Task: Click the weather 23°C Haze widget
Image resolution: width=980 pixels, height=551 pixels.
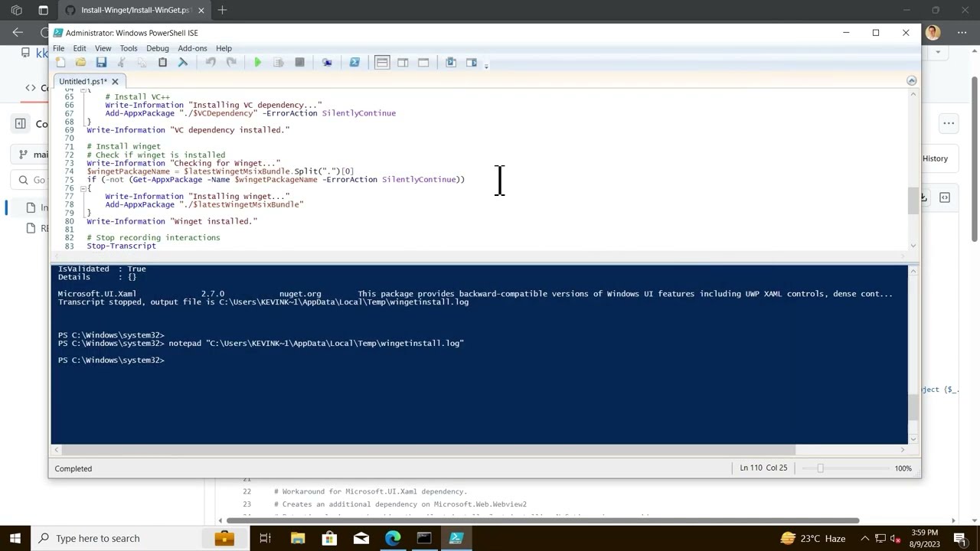Action: [813, 538]
